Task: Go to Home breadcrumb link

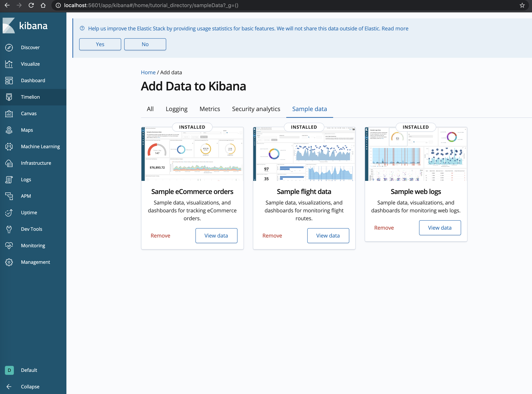Action: [x=148, y=72]
